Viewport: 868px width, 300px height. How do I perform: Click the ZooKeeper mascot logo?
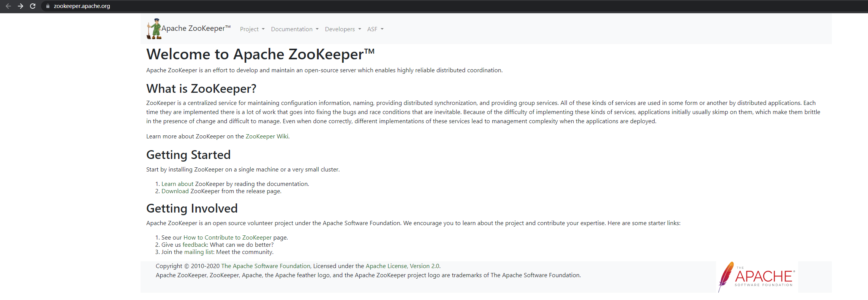[154, 29]
